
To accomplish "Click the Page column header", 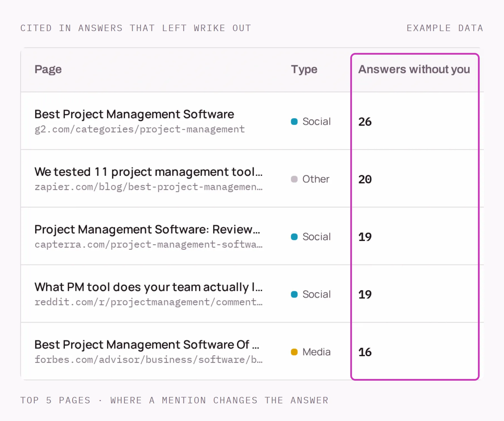I will 48,69.
